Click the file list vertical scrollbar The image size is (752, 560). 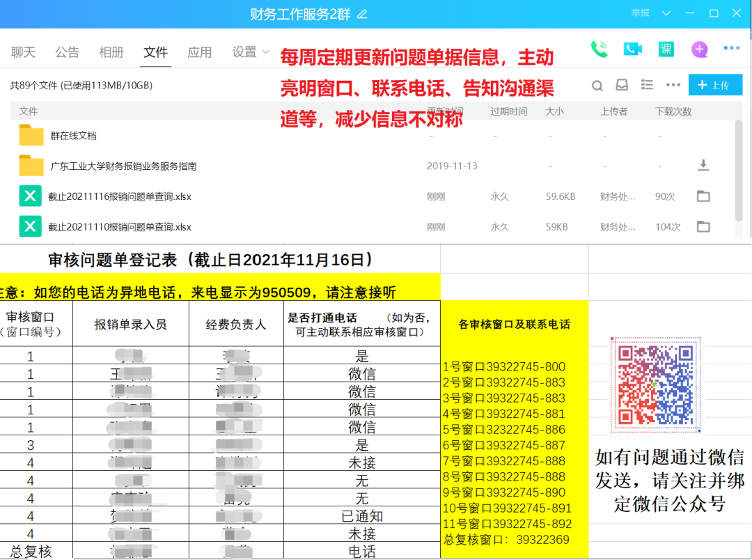coord(739,174)
